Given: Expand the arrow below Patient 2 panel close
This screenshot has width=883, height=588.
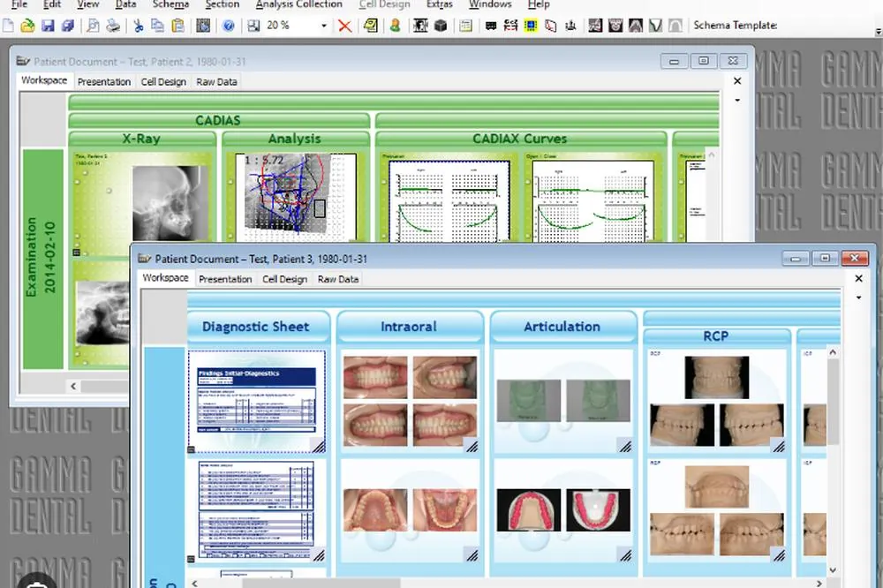Looking at the screenshot, I should point(737,101).
